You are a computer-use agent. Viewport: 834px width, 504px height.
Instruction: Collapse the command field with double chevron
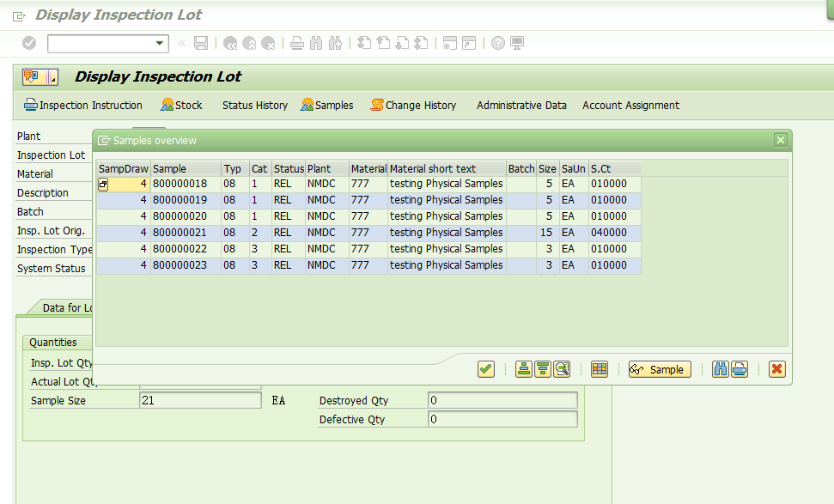point(182,43)
